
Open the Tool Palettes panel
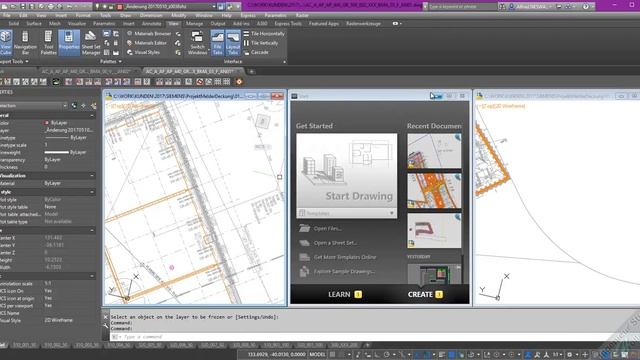(48, 42)
